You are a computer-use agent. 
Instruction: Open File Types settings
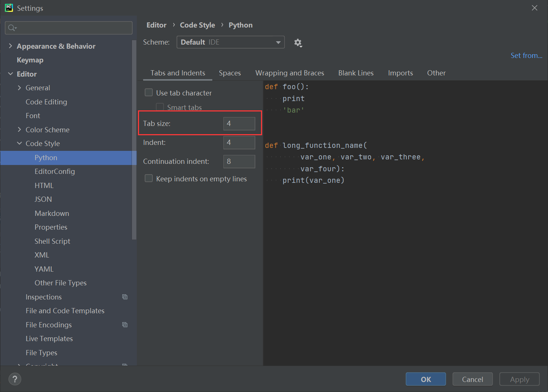[41, 353]
